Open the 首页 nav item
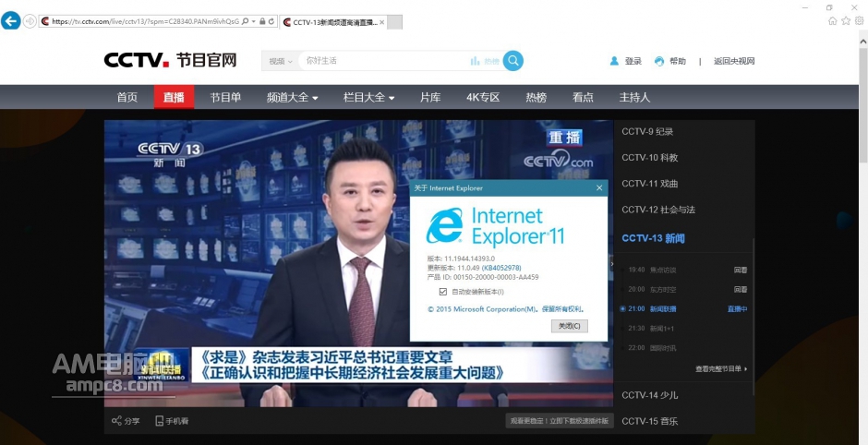 127,98
